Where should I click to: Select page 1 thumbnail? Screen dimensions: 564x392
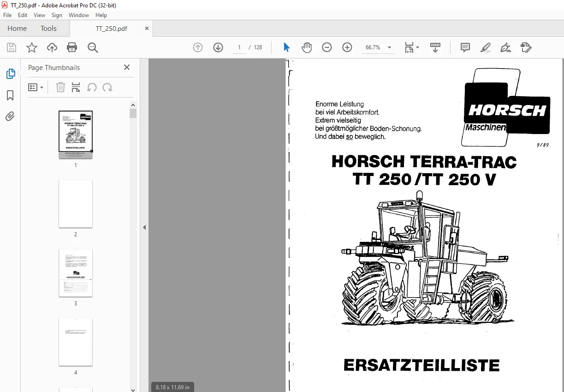pyautogui.click(x=76, y=135)
